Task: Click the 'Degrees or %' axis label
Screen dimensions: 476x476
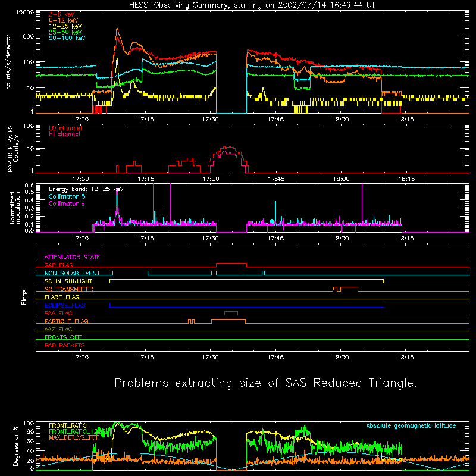Action: 15,446
